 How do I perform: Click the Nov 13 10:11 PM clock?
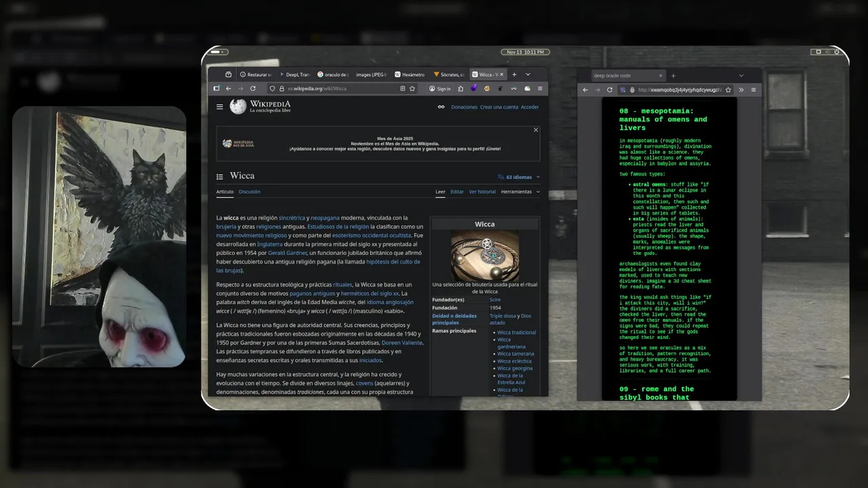pos(526,52)
